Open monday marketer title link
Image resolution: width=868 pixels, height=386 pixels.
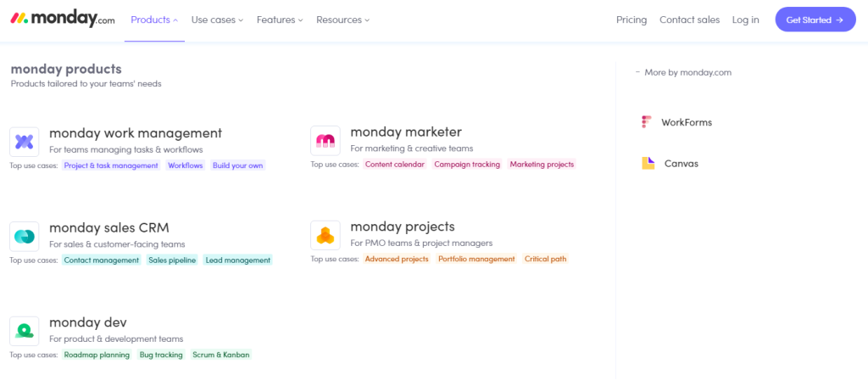point(406,131)
